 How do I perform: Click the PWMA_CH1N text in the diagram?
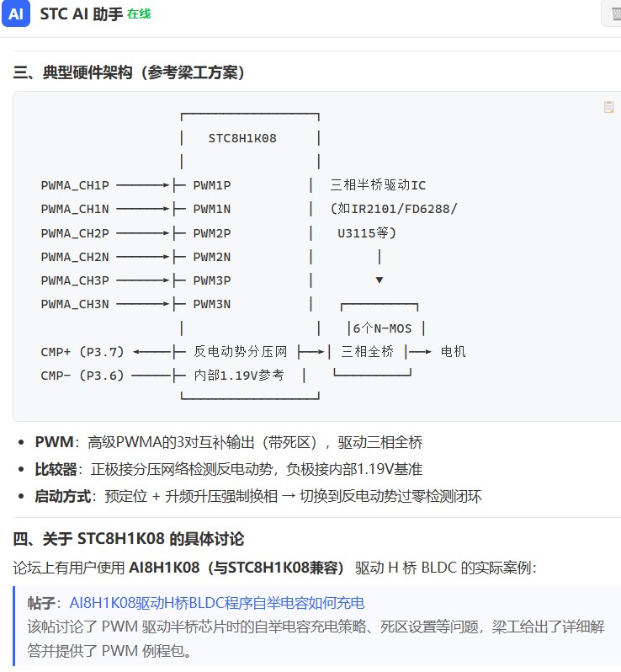coord(75,209)
